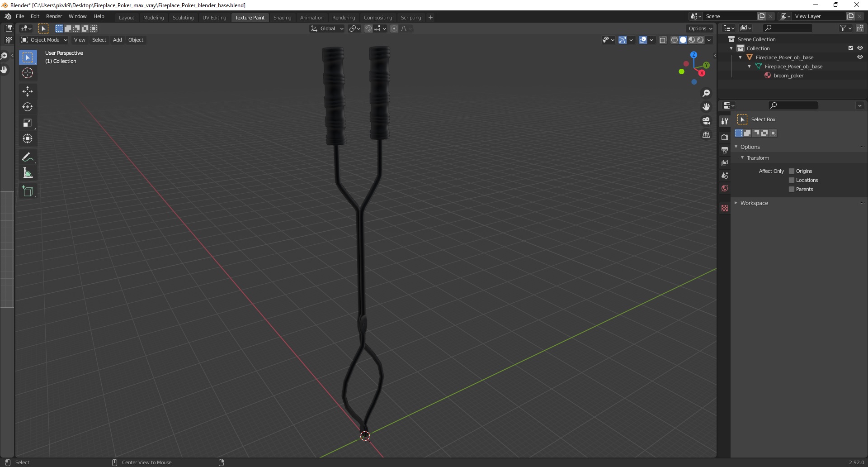This screenshot has width=868, height=467.
Task: Open viewport shading options arrow
Action: [709, 40]
